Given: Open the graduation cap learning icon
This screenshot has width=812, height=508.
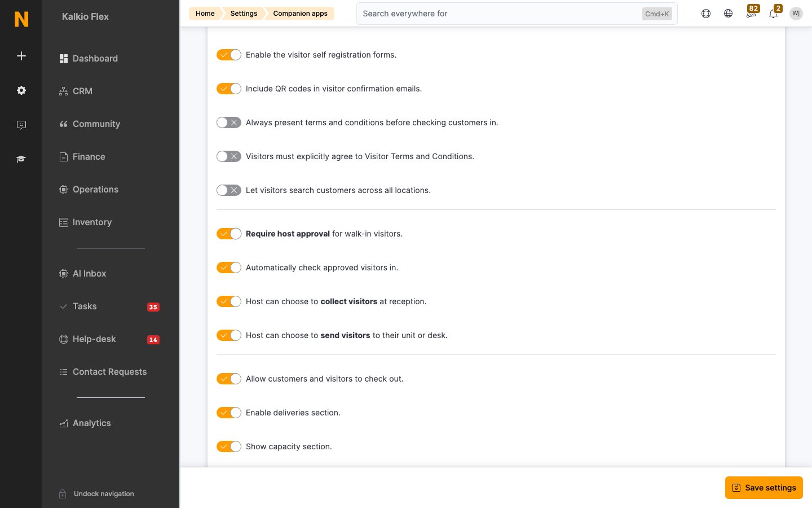Looking at the screenshot, I should 21,159.
